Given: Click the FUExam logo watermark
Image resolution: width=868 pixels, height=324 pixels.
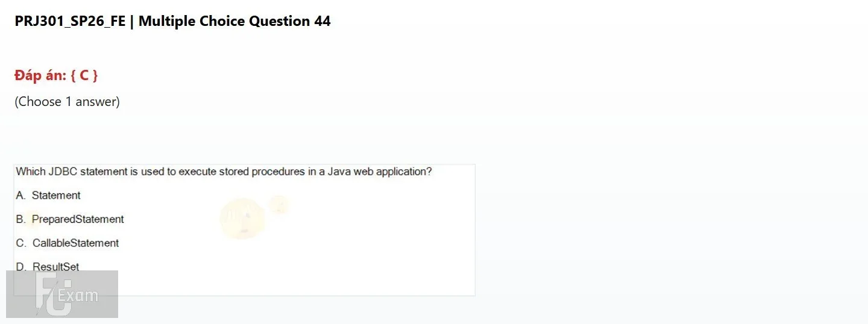Looking at the screenshot, I should click(62, 294).
